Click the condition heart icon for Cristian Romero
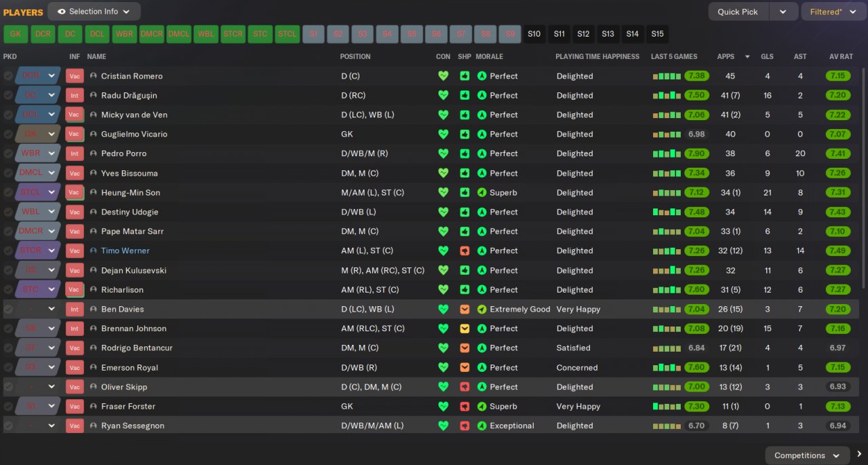Screen dimensions: 868x465 click(x=443, y=76)
